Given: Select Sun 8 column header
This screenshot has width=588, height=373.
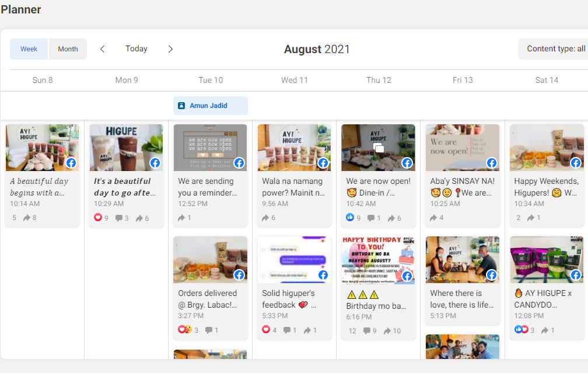Looking at the screenshot, I should [x=43, y=80].
